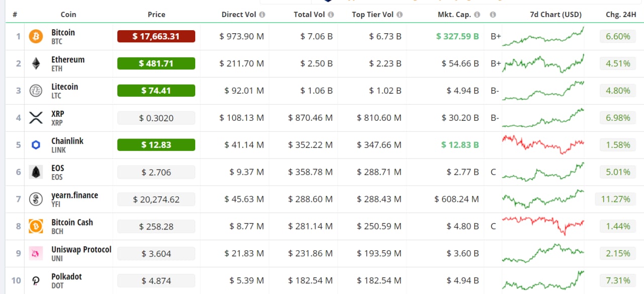Click XRP top tier volume $ 810.60 M
The width and height of the screenshot is (644, 294).
[379, 118]
